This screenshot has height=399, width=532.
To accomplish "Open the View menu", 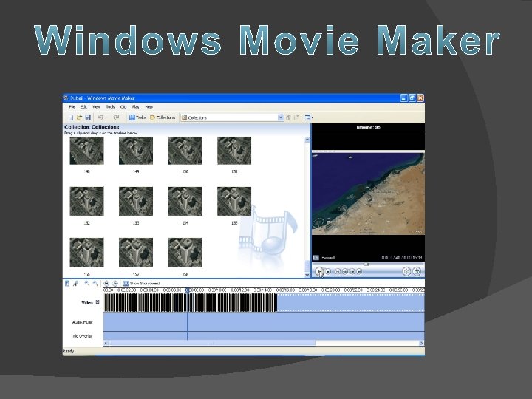I will [96, 107].
